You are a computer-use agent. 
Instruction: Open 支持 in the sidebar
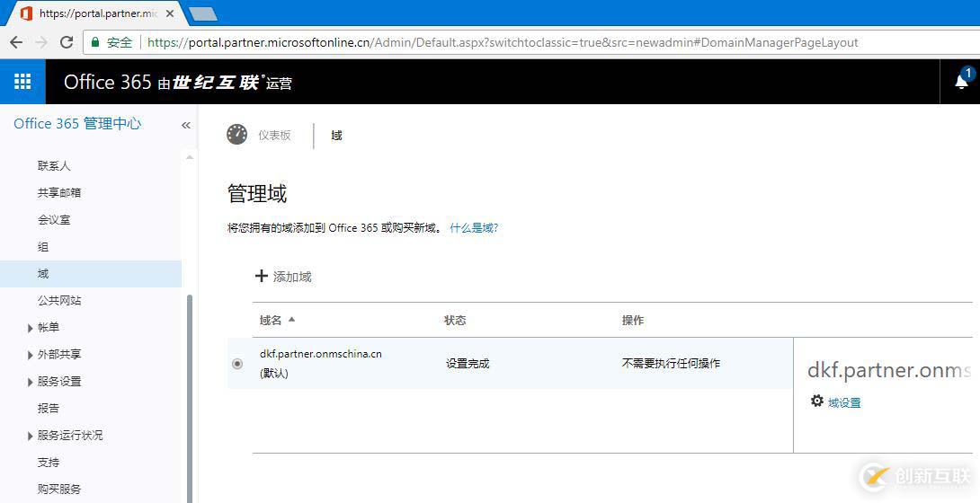pyautogui.click(x=49, y=462)
